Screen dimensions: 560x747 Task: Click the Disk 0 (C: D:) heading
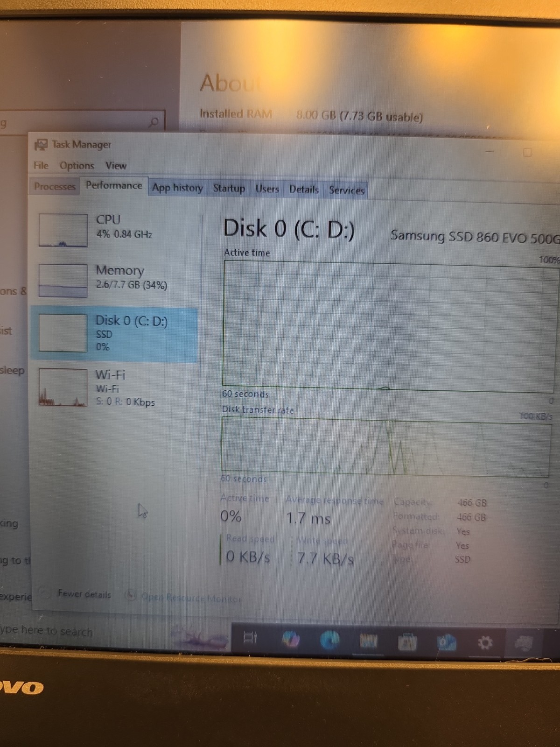point(289,229)
